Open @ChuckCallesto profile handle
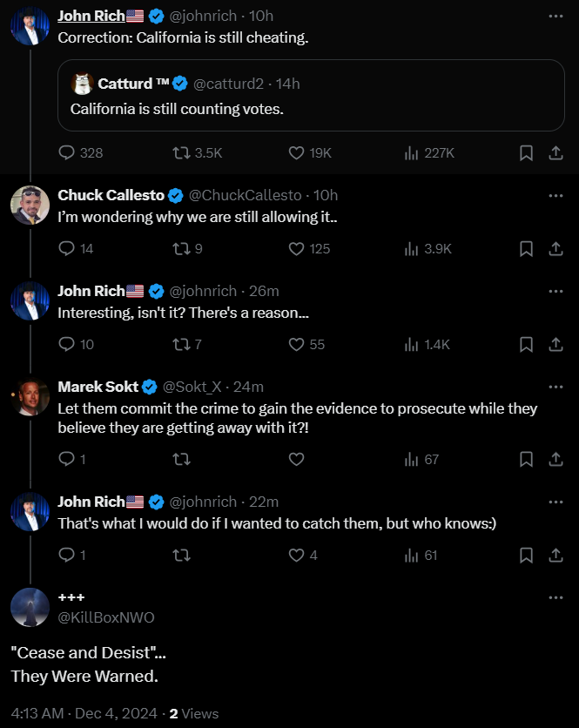The width and height of the screenshot is (579, 728). (x=245, y=195)
